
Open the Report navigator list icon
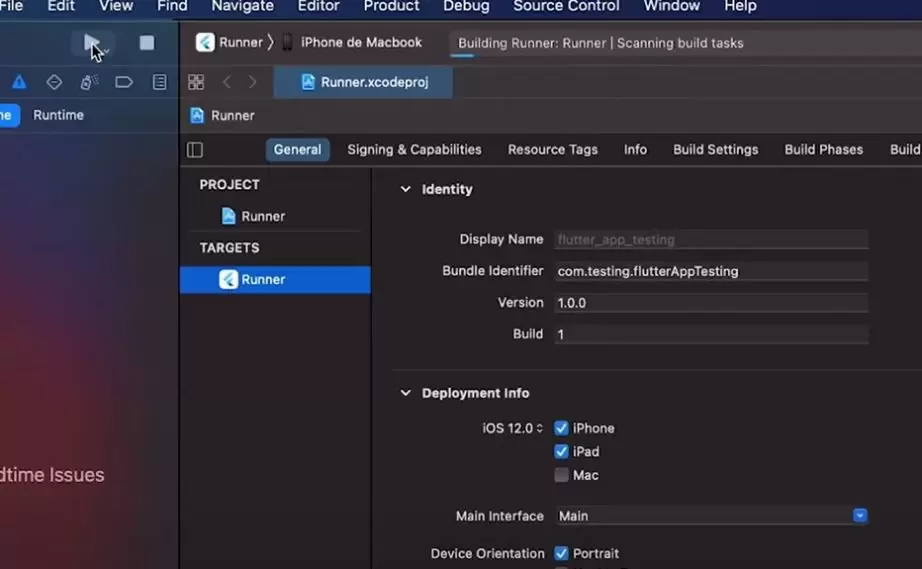point(159,82)
